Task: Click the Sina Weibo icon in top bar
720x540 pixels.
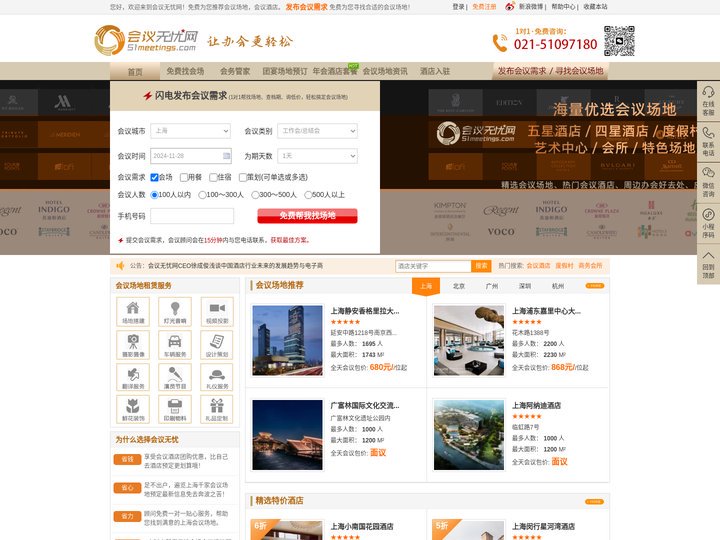Action: click(x=510, y=7)
